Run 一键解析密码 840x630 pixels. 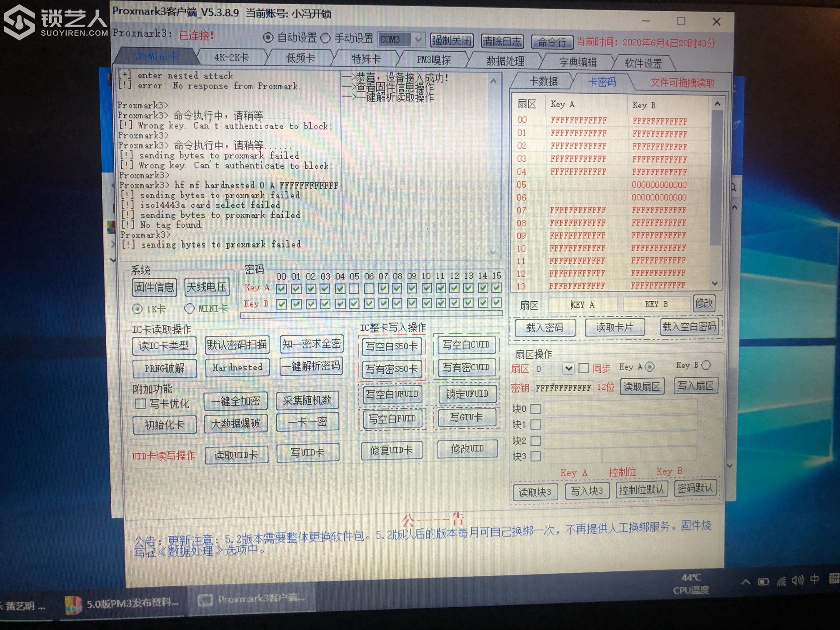click(x=311, y=366)
